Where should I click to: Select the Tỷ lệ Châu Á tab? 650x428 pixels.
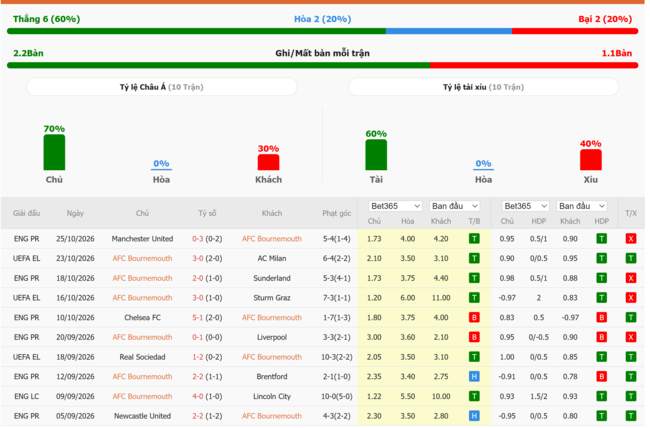tap(162, 88)
